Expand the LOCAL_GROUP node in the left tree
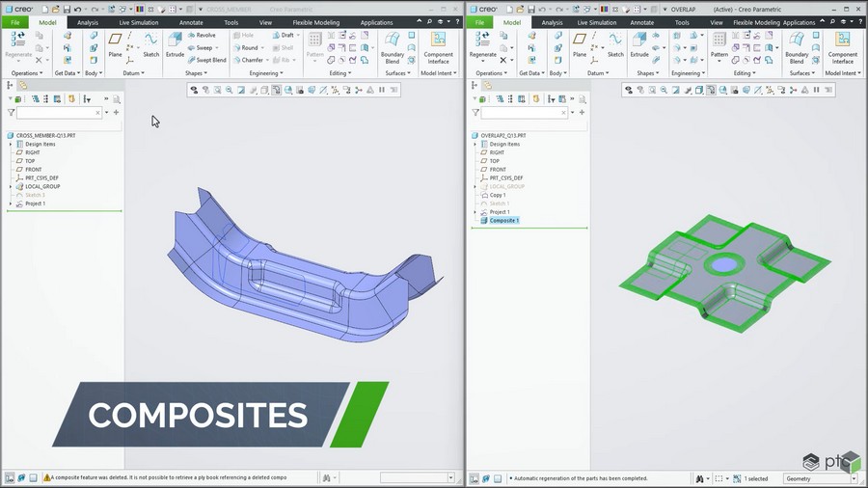Viewport: 868px width, 488px height. [x=11, y=186]
